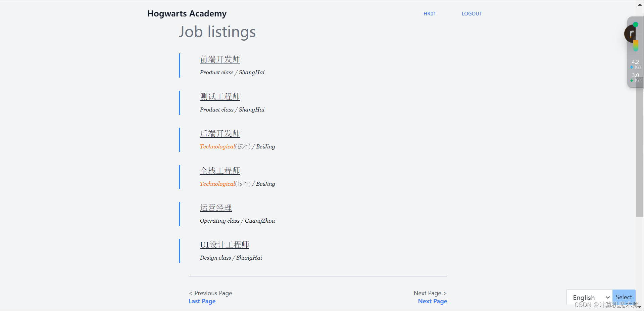Open the 后端开发师 job listing
The image size is (644, 311).
pos(220,134)
